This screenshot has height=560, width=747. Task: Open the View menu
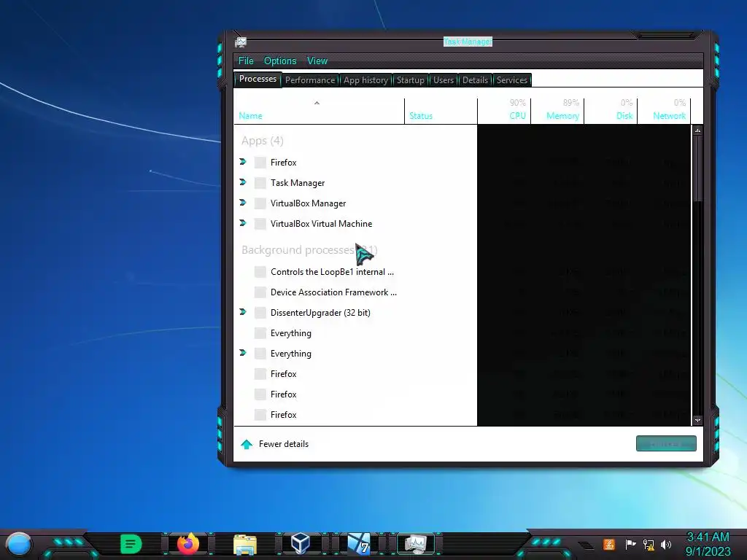pos(317,61)
